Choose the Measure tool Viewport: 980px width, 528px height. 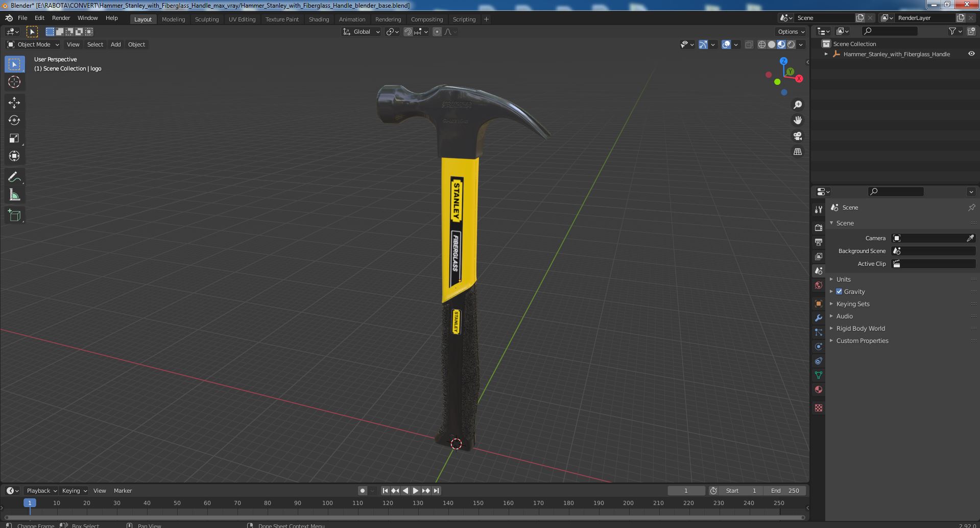14,195
